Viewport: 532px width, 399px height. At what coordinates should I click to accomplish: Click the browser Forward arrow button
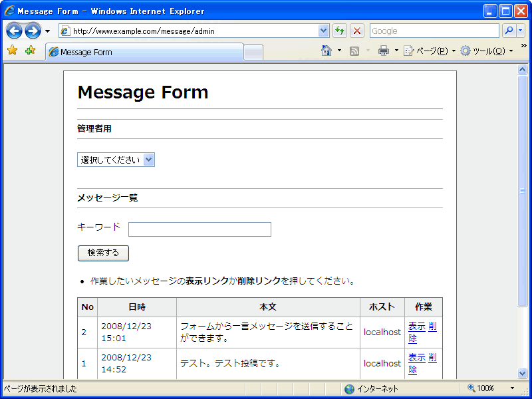point(33,31)
